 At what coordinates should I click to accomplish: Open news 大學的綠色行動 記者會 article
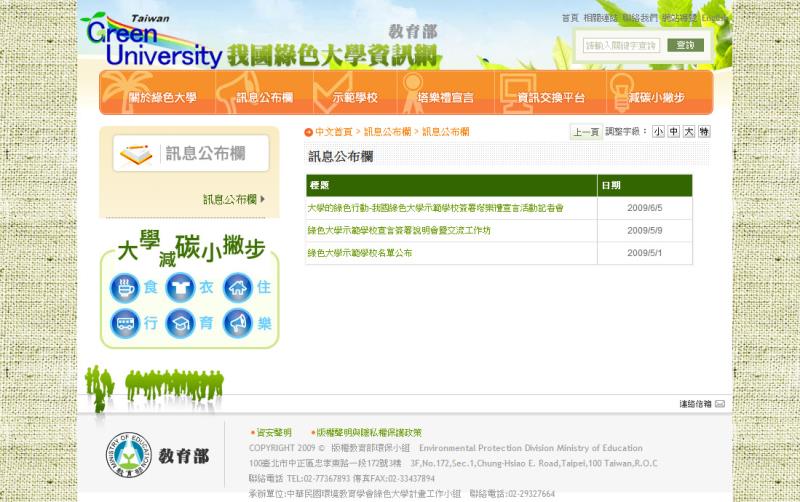pos(435,208)
